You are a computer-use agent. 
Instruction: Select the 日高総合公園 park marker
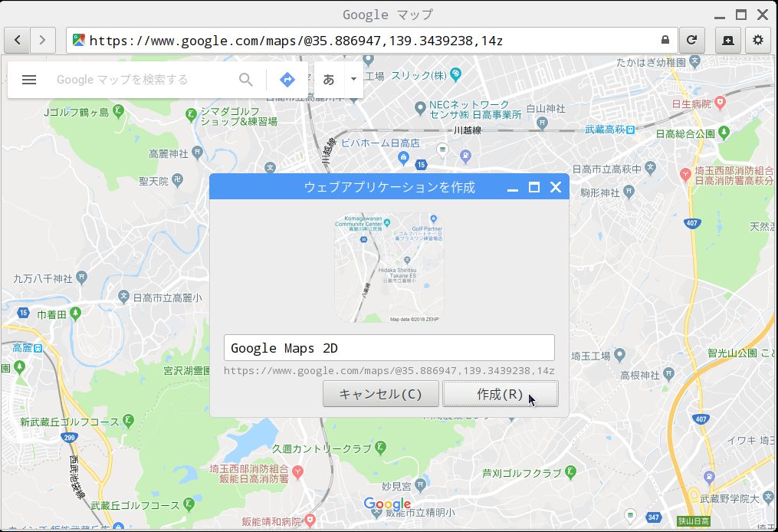[724, 133]
